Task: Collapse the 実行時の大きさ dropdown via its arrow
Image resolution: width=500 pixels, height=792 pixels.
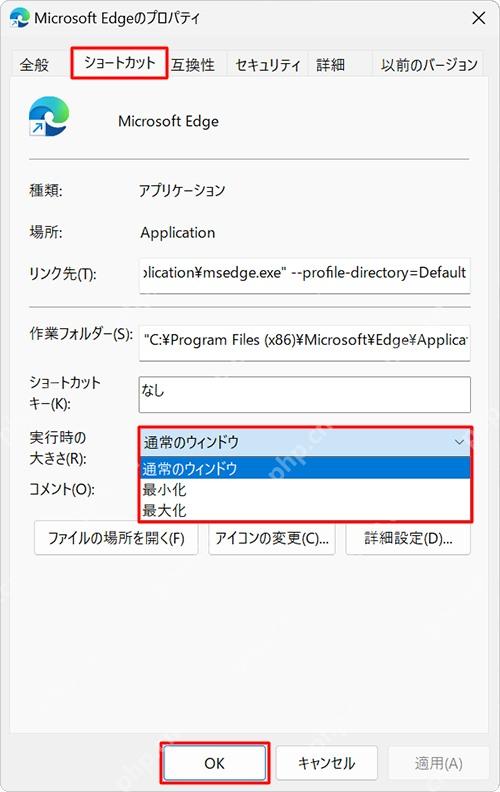Action: [x=459, y=442]
